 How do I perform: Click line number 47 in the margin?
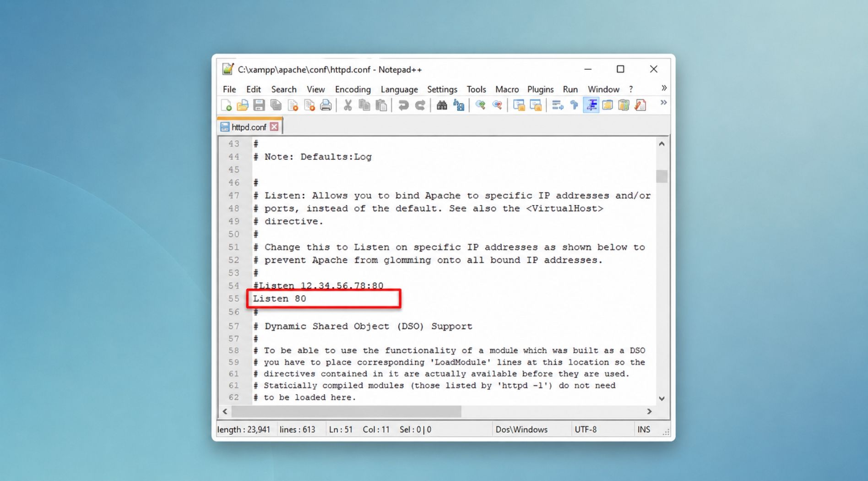point(234,196)
